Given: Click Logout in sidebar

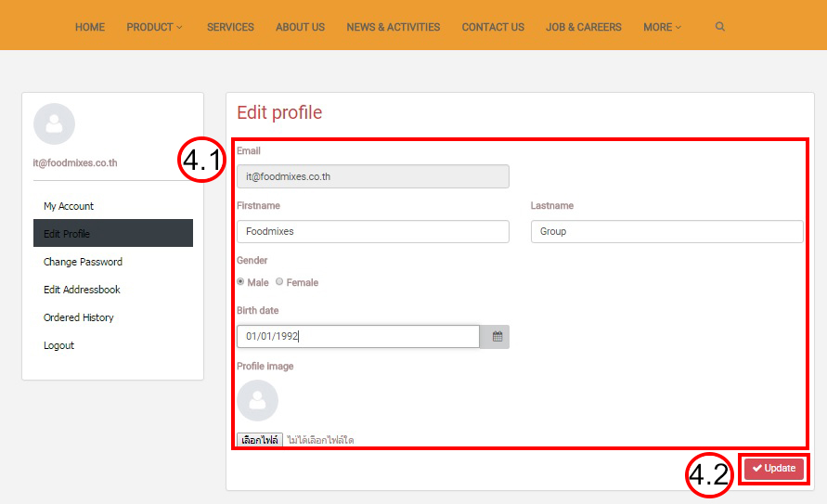Looking at the screenshot, I should pos(58,345).
